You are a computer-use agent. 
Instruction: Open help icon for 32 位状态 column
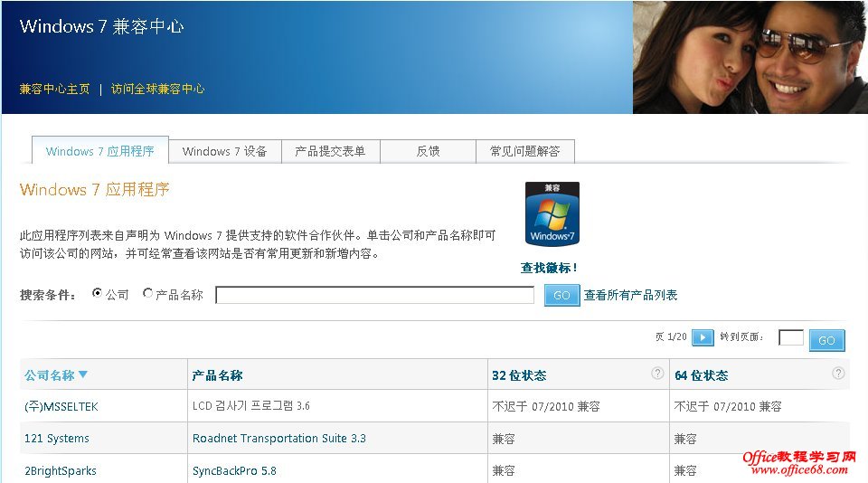coord(657,374)
